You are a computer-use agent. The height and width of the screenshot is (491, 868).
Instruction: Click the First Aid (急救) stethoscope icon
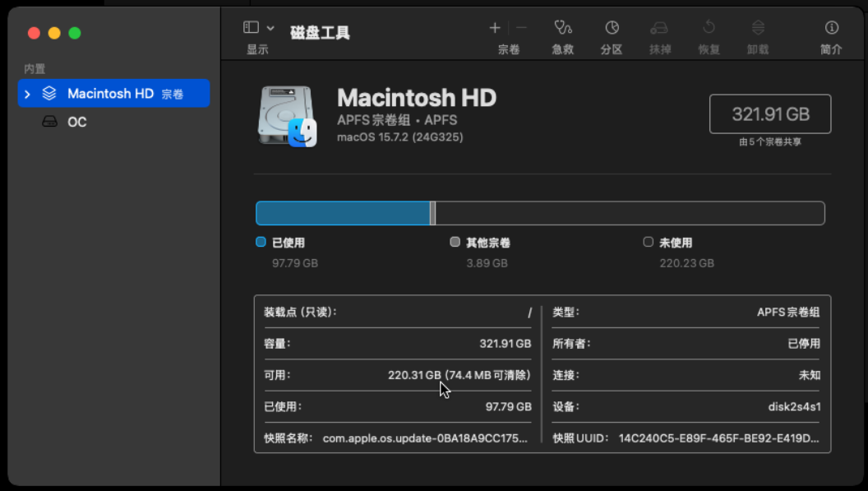click(x=562, y=28)
